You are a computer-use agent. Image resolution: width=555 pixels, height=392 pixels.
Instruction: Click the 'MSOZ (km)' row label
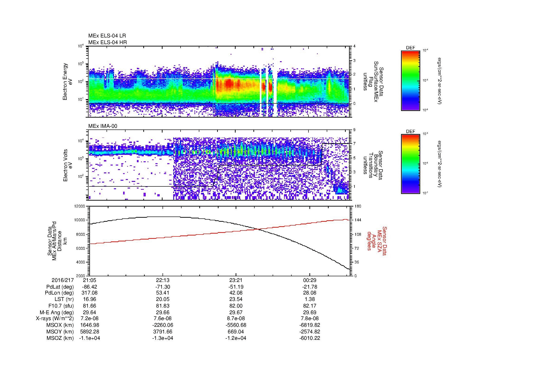[x=60, y=338]
